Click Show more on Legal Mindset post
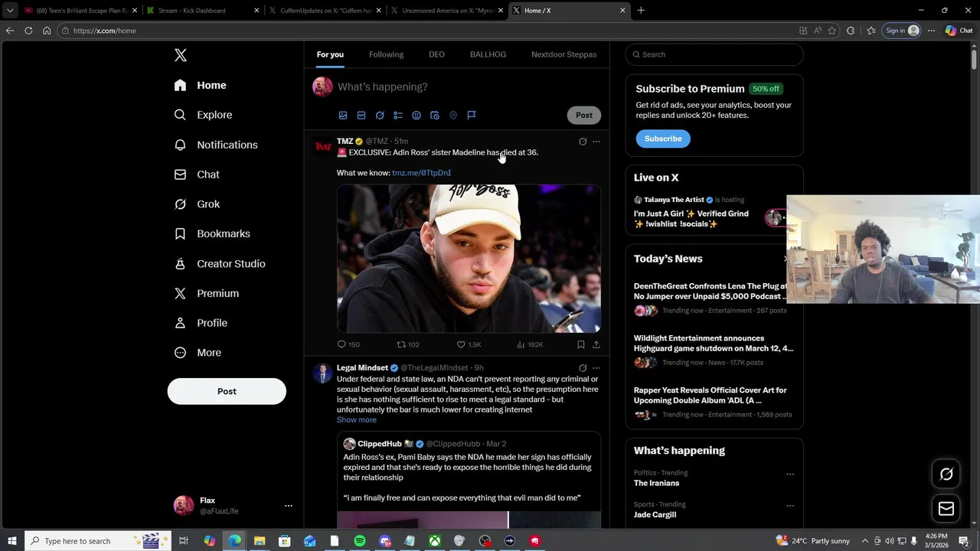 tap(357, 419)
